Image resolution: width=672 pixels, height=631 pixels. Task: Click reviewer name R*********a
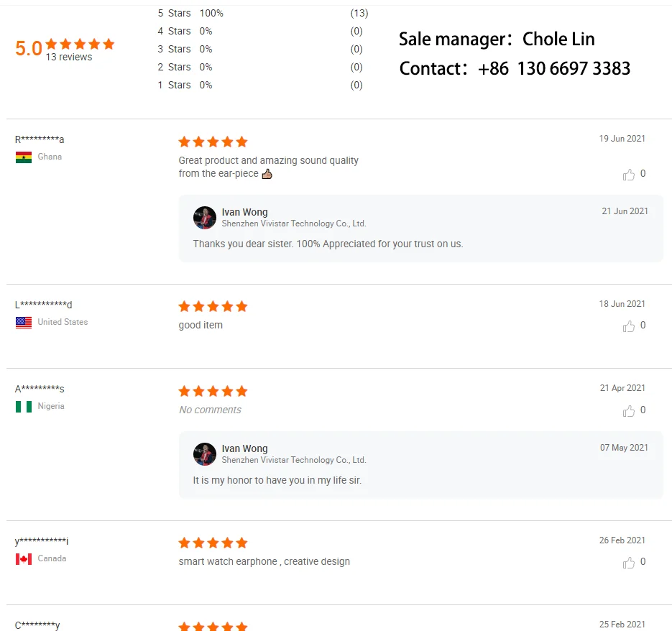[40, 139]
